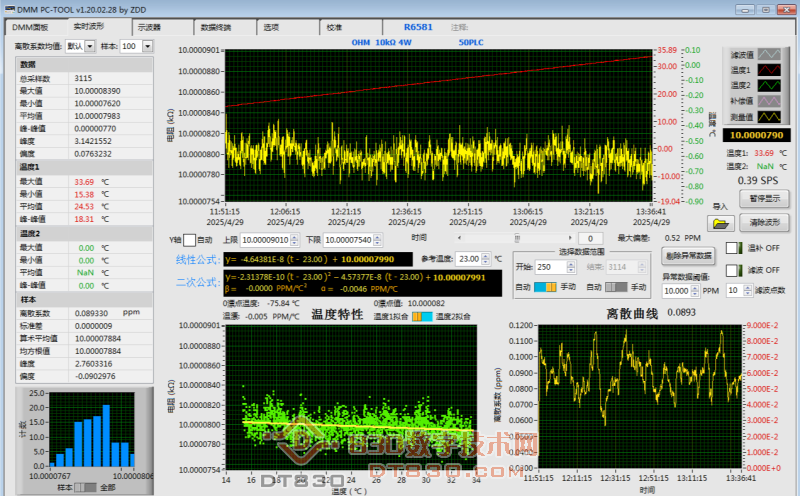The image size is (800, 496).
Task: Click the 标准差 0.0000009 cell
Action: click(111, 326)
